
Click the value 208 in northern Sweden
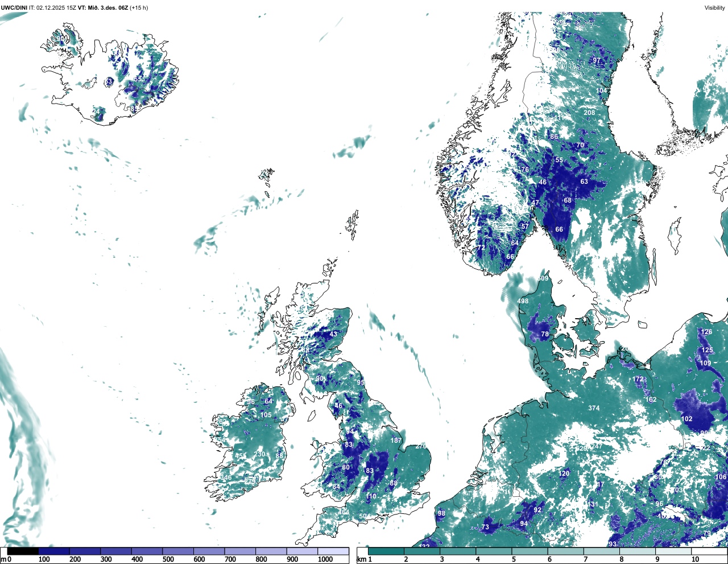click(x=589, y=113)
